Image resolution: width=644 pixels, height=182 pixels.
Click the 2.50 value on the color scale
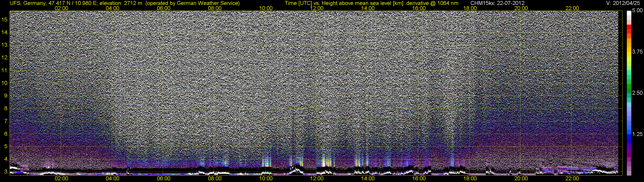(x=637, y=93)
